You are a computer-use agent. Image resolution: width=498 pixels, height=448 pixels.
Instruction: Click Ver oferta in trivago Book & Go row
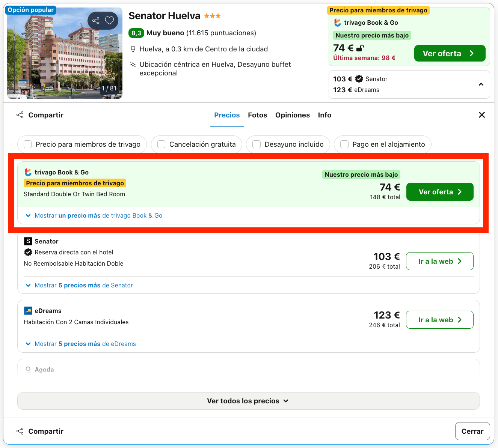[x=440, y=192]
